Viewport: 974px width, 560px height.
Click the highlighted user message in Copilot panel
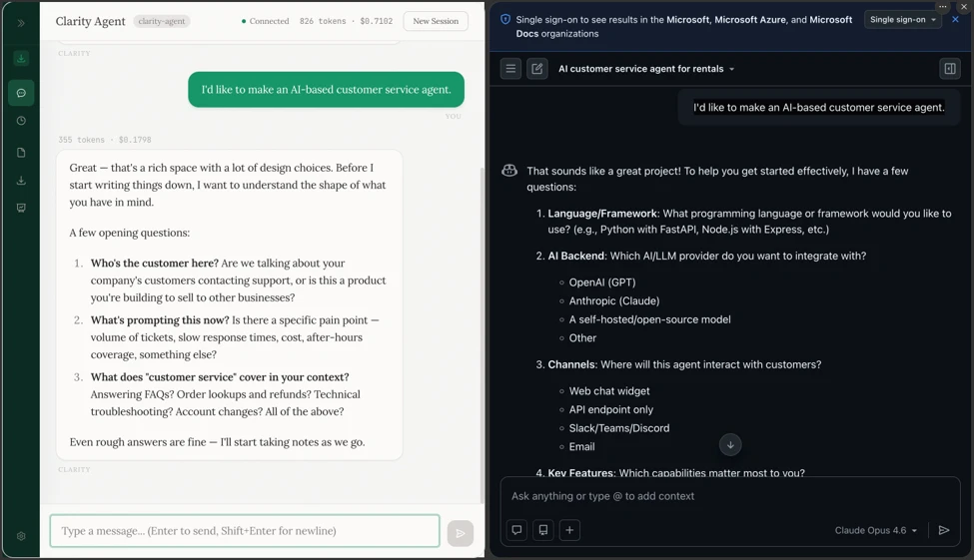pos(819,108)
